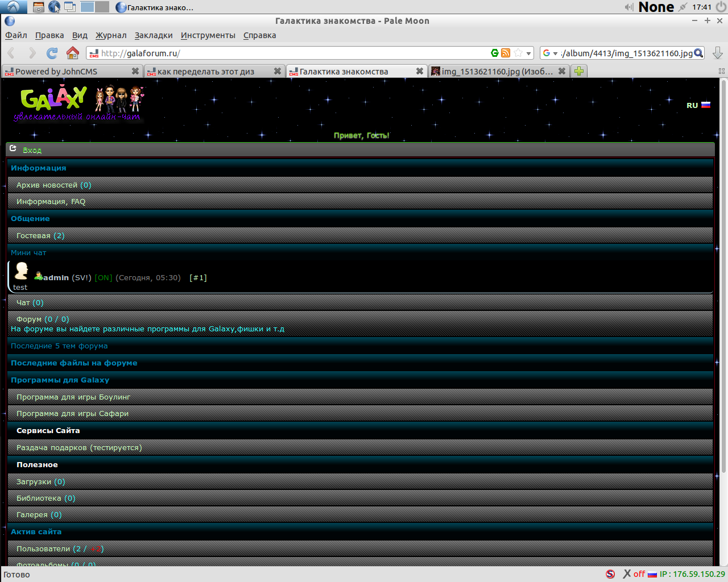Open the downloads arrow icon

(x=718, y=53)
